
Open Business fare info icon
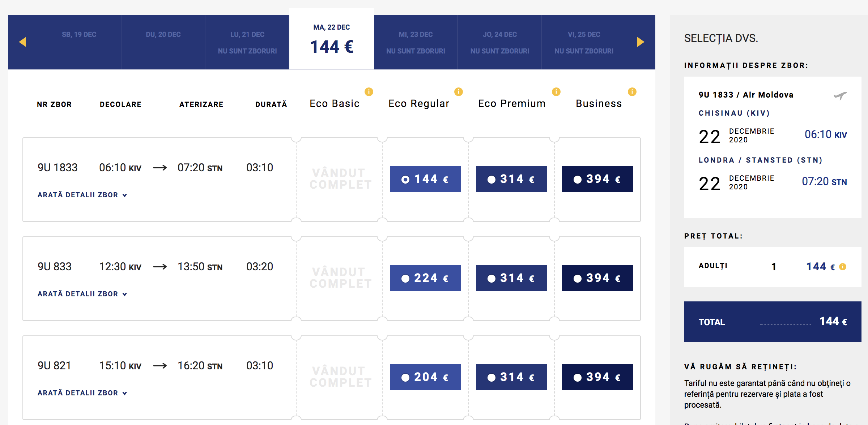click(632, 92)
